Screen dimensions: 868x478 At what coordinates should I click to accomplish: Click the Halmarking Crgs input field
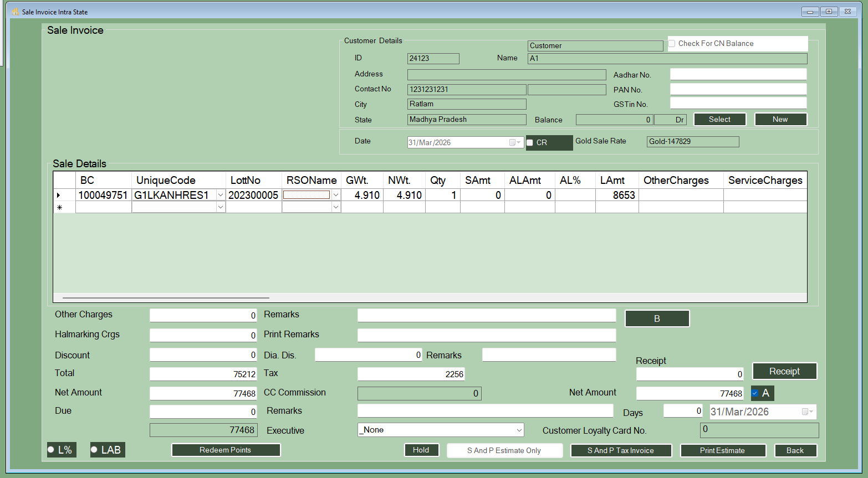(x=203, y=335)
